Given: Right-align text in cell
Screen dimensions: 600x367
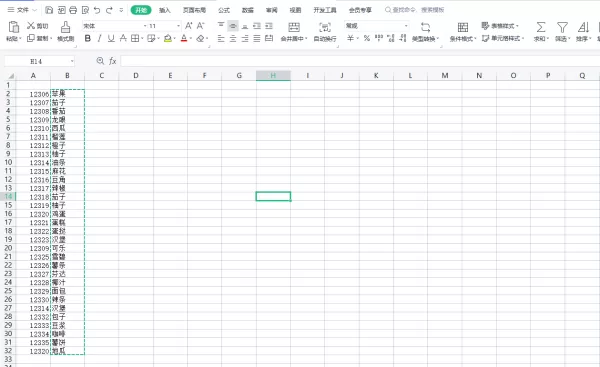Looking at the screenshot, I should click(x=245, y=38).
